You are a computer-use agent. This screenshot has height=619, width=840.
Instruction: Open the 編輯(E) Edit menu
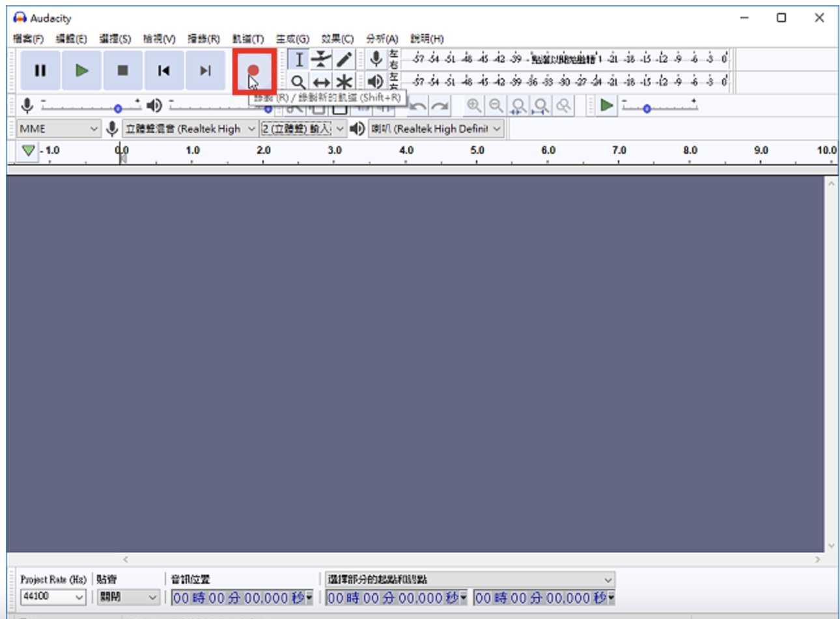click(72, 39)
